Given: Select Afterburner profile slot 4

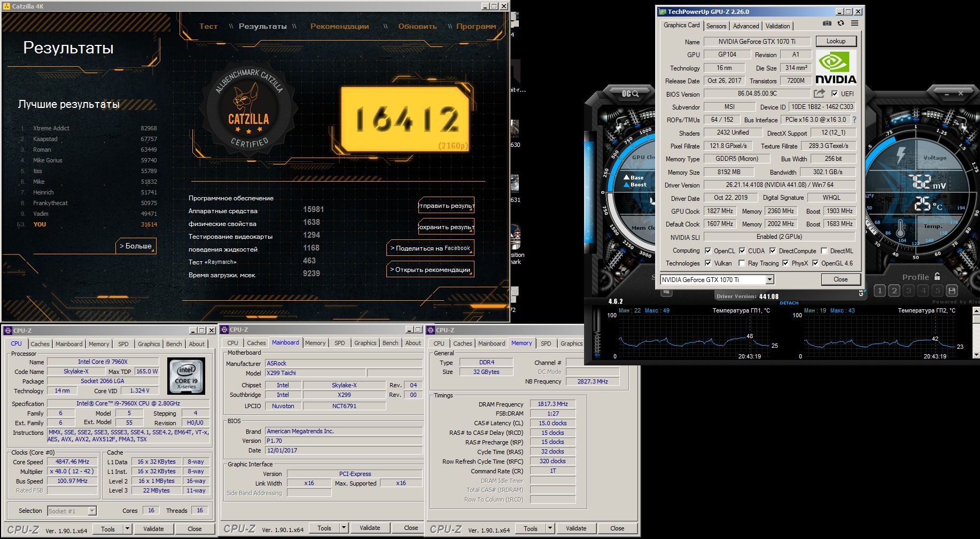Looking at the screenshot, I should click(x=923, y=291).
